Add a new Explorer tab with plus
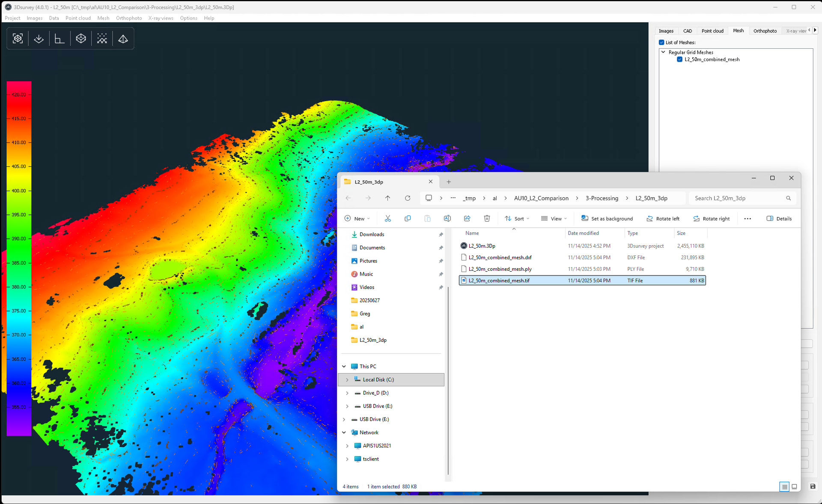822x504 pixels. (x=449, y=182)
